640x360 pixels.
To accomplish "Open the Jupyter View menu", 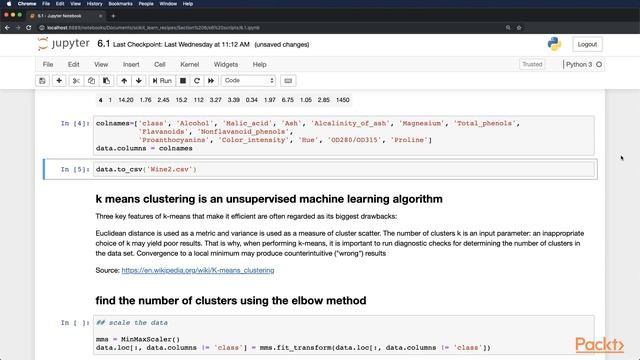I will tap(101, 64).
